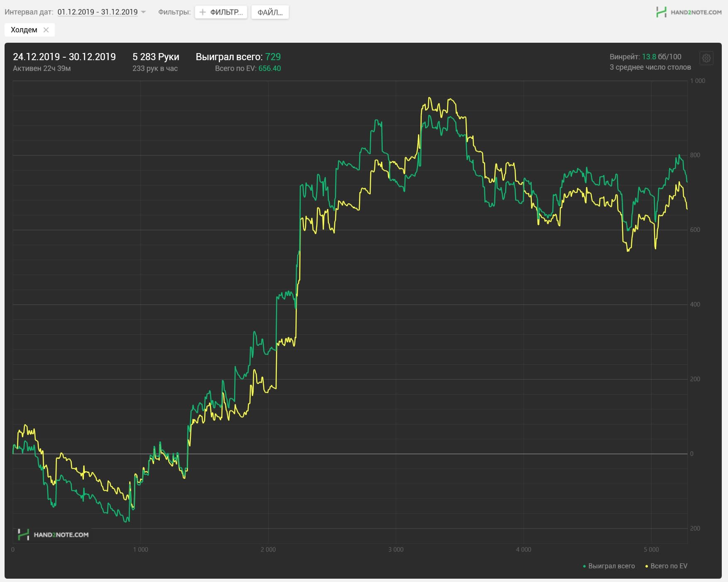
Task: Click the 3 000 x-axis label
Action: pos(396,550)
